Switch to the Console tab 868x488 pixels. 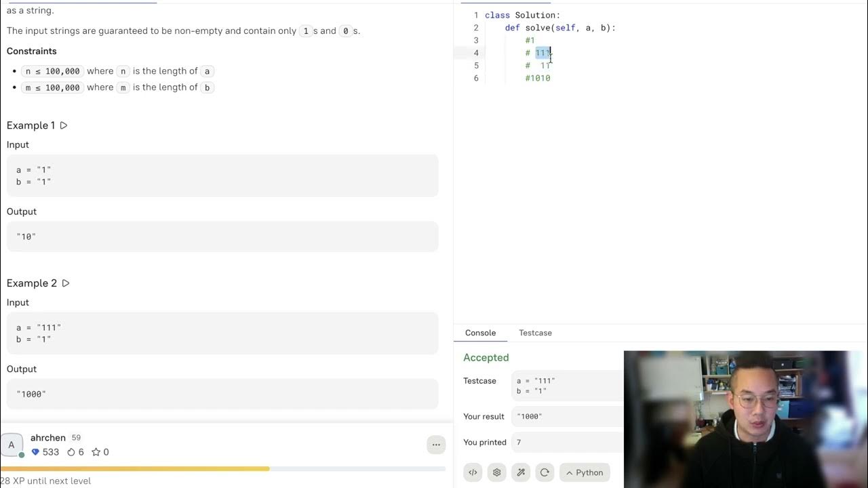point(480,333)
